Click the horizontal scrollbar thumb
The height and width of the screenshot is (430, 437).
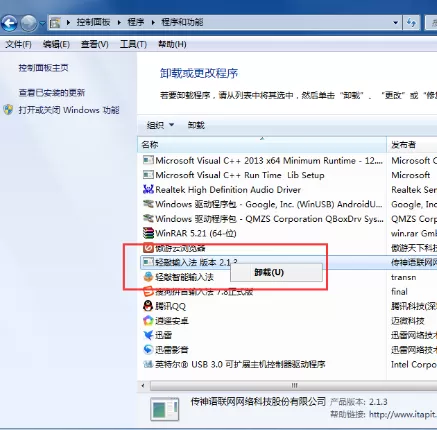[293, 386]
